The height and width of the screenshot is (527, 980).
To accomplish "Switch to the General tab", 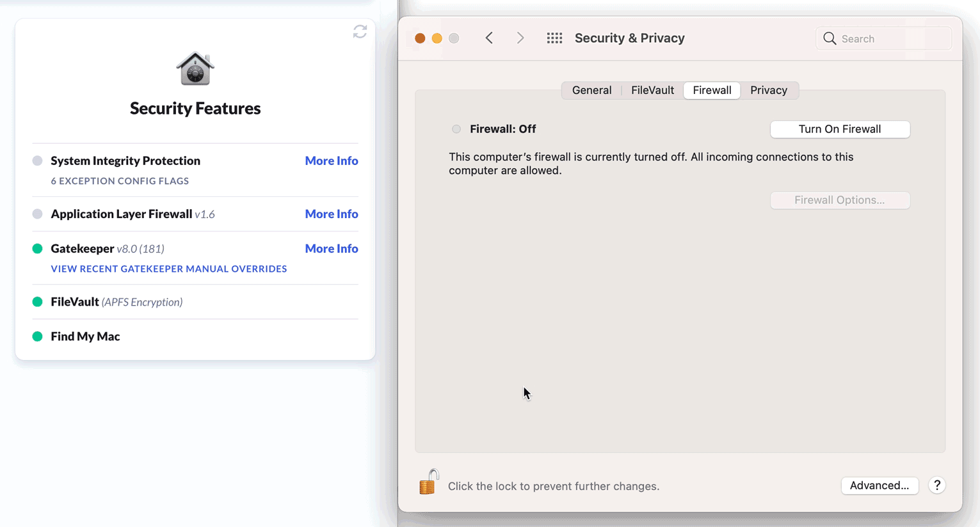I will pyautogui.click(x=591, y=90).
